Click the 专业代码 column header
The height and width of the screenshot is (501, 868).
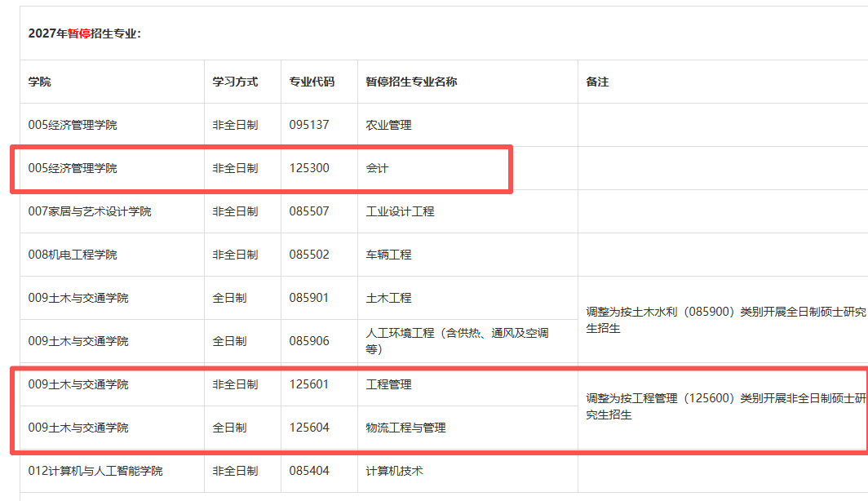pos(312,82)
